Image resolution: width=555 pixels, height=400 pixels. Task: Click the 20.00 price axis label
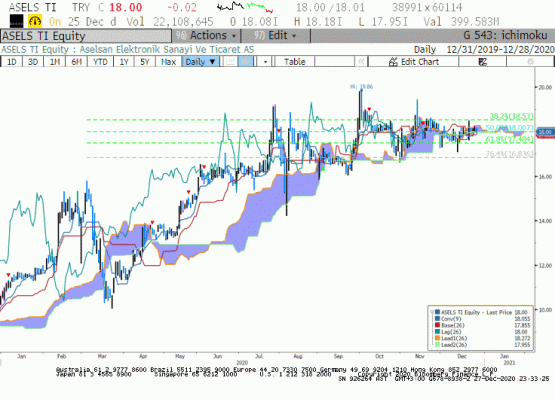(x=545, y=87)
